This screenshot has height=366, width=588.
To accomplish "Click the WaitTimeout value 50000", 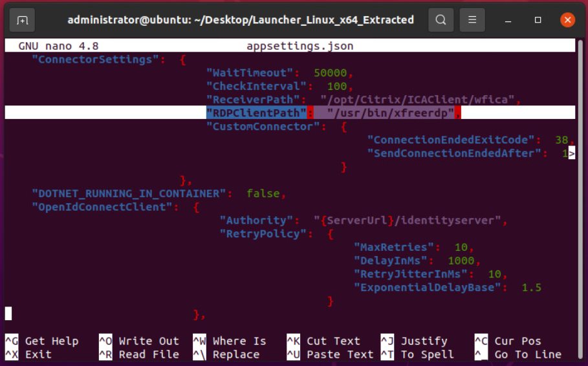I will point(330,72).
